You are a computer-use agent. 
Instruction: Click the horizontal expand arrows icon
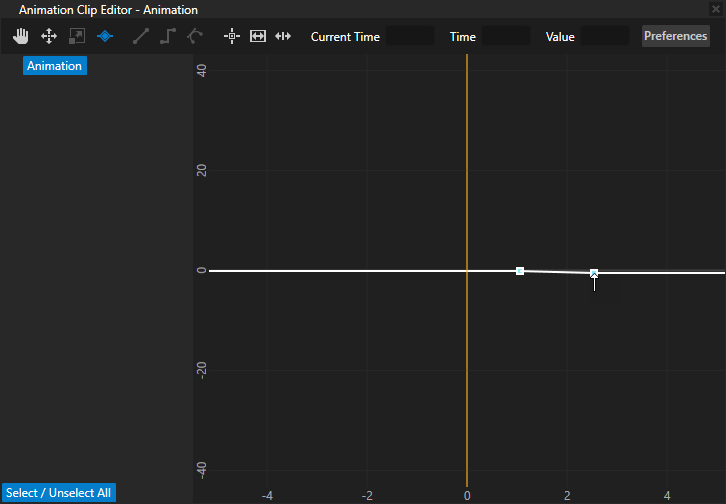[x=258, y=36]
